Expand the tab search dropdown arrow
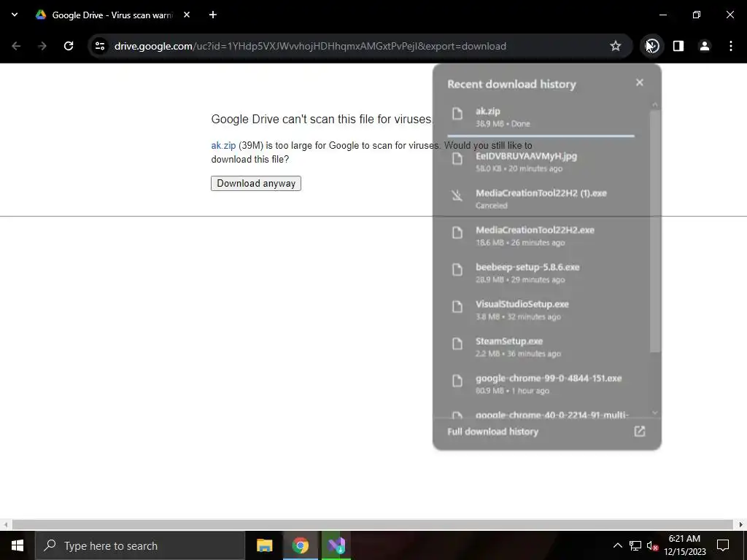This screenshot has width=747, height=560. (x=15, y=15)
